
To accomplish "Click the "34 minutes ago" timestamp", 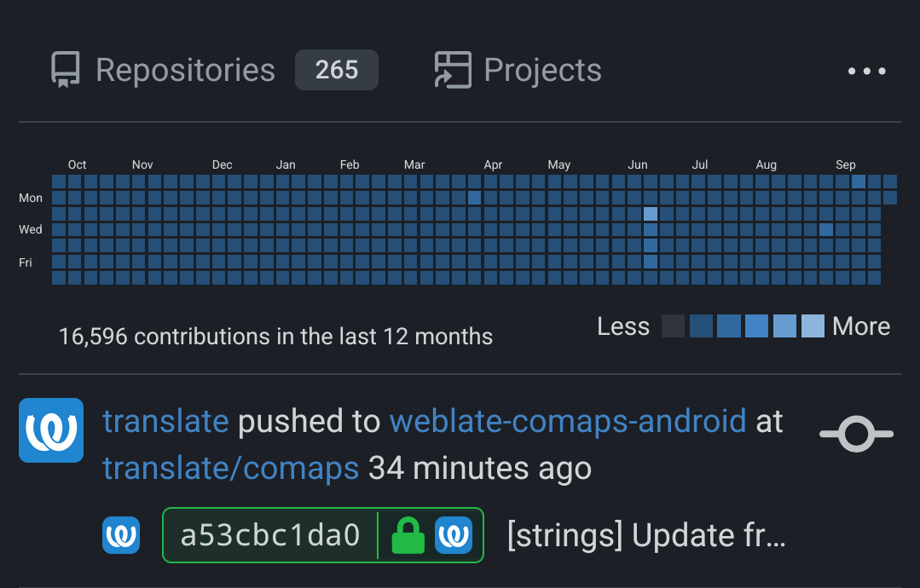I will [480, 469].
